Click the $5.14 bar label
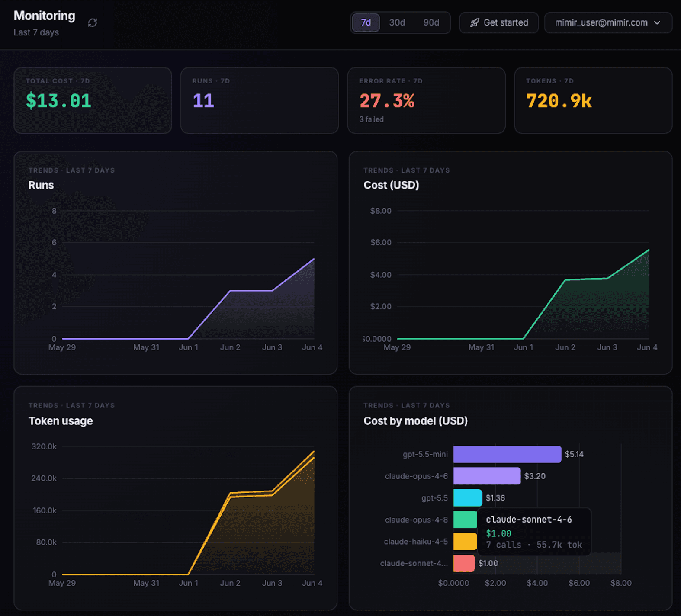 [x=574, y=454]
